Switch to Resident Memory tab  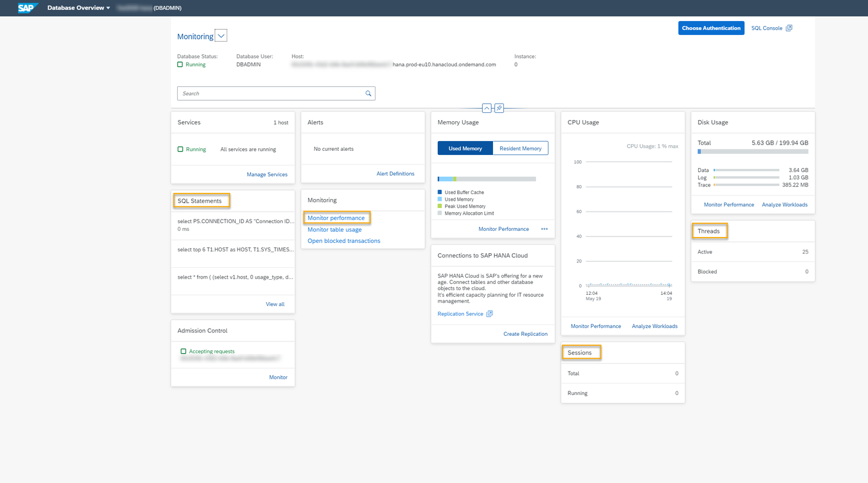[520, 148]
